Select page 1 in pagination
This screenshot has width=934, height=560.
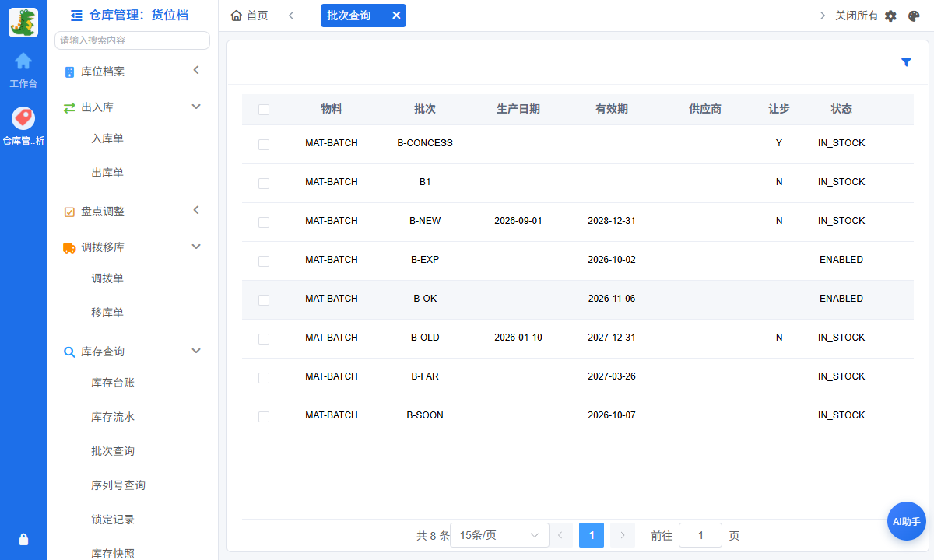(x=592, y=535)
